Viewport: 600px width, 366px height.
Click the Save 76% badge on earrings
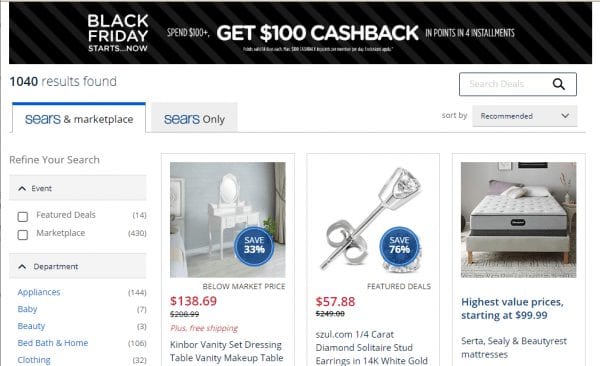[x=399, y=246]
